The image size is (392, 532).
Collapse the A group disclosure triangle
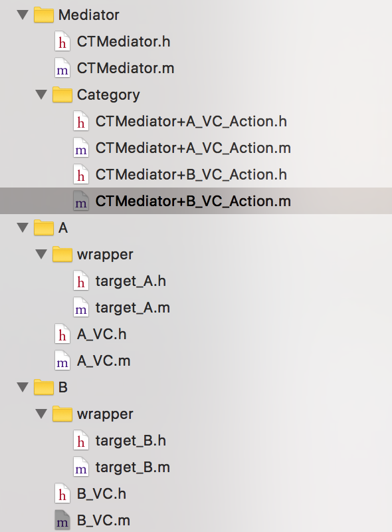point(23,227)
